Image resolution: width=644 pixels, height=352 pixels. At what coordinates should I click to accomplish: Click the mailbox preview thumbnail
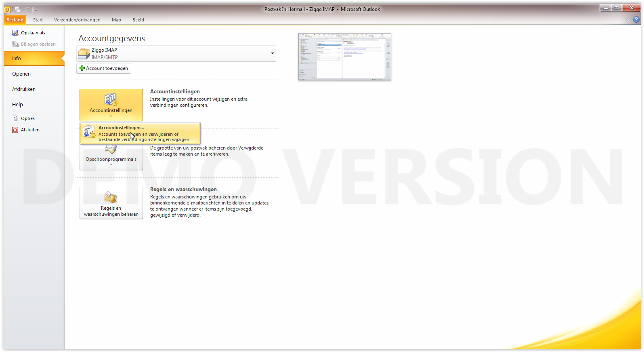(x=345, y=57)
